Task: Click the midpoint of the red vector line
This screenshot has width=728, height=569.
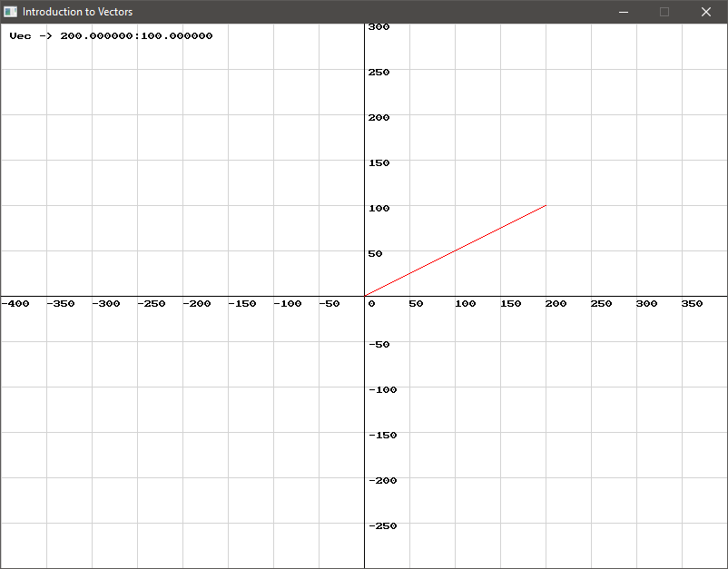Action: pyautogui.click(x=455, y=250)
